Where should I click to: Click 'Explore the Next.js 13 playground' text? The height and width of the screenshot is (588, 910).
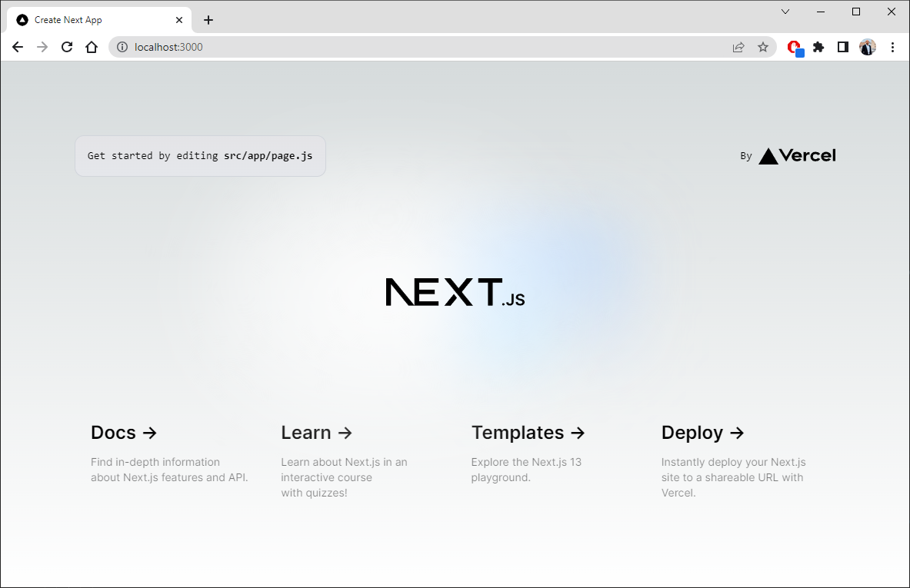coord(526,470)
